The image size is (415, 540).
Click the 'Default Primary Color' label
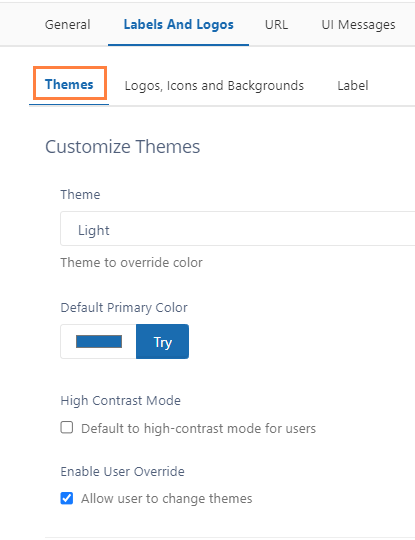point(124,308)
